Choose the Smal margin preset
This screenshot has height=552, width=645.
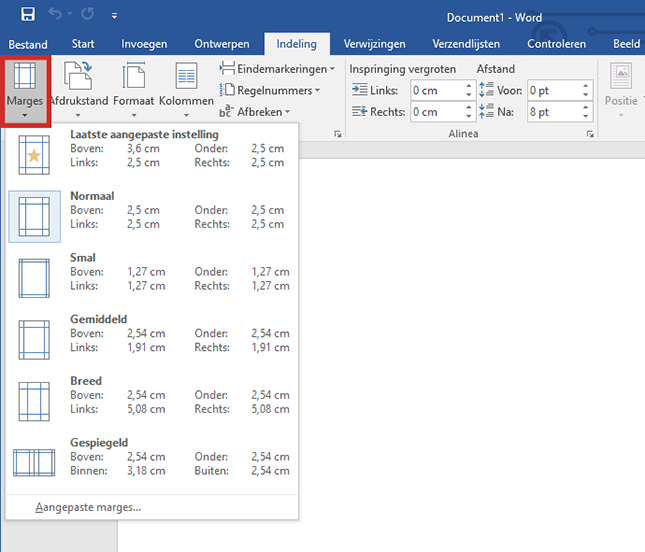[x=150, y=272]
